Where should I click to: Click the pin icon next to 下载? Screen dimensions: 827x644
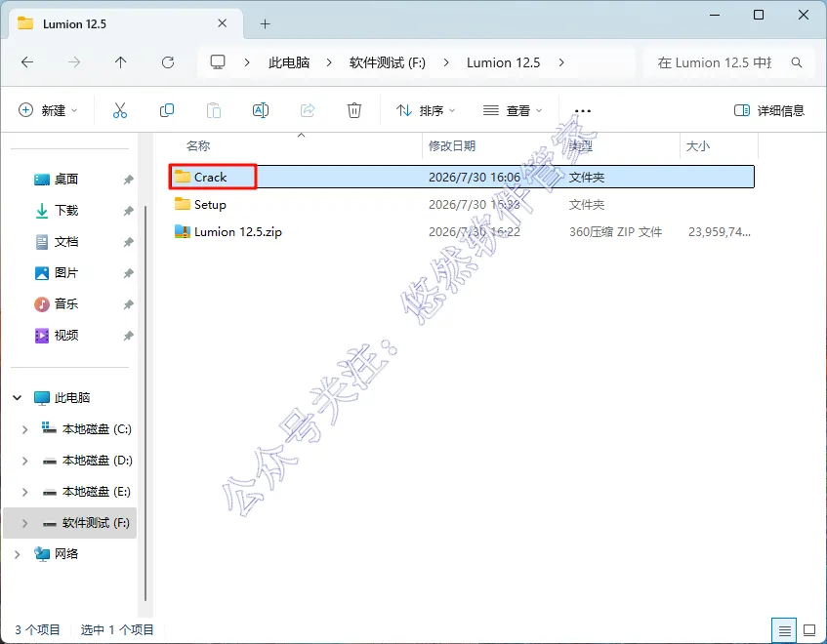(128, 211)
